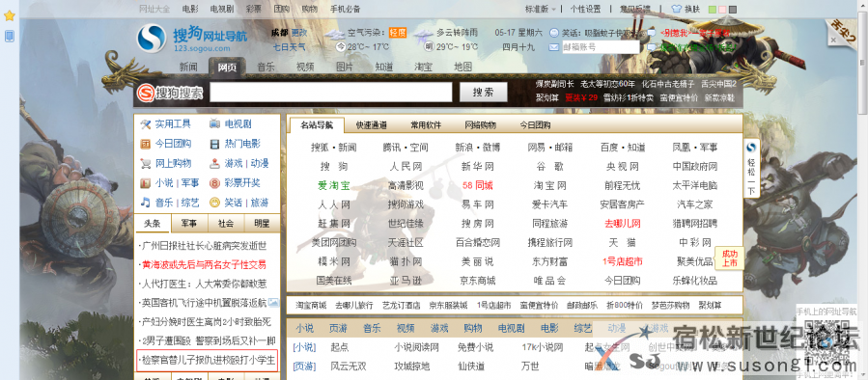Open the 网络购物 tab

point(480,125)
